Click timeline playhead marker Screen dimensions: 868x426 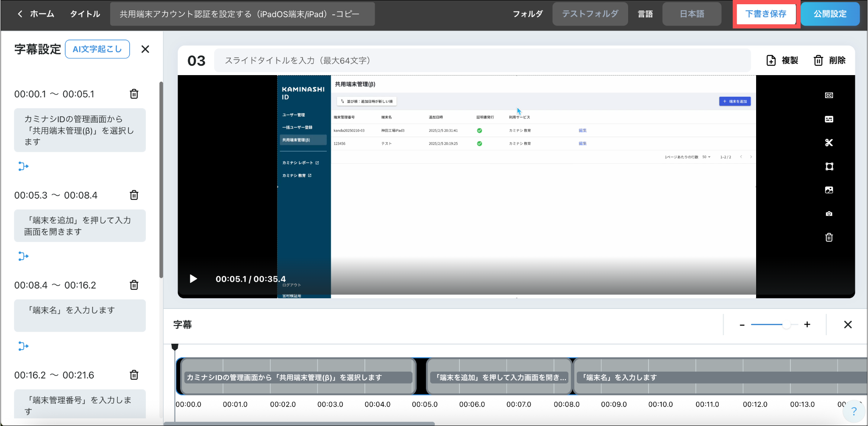click(x=175, y=347)
